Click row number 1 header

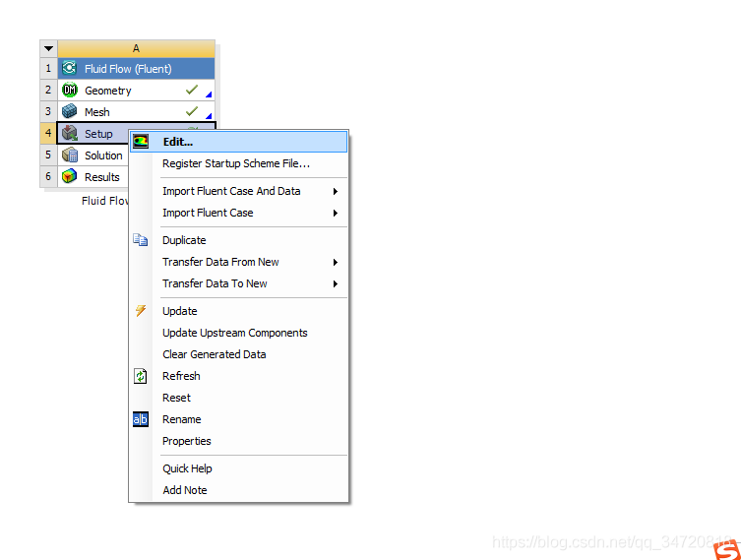click(x=48, y=69)
